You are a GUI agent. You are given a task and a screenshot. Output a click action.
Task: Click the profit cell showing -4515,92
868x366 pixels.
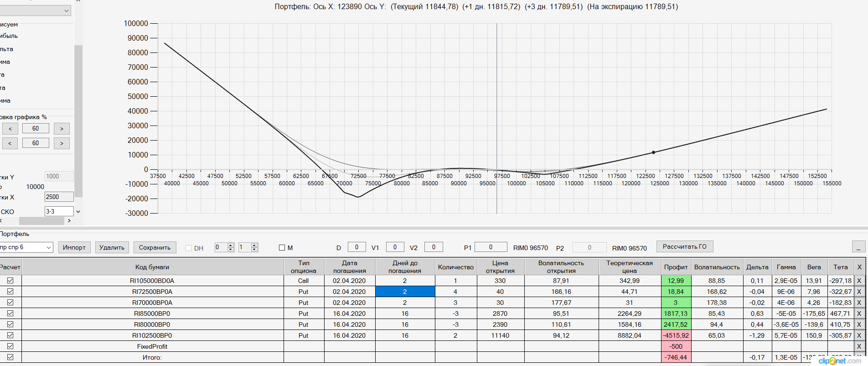coord(676,335)
